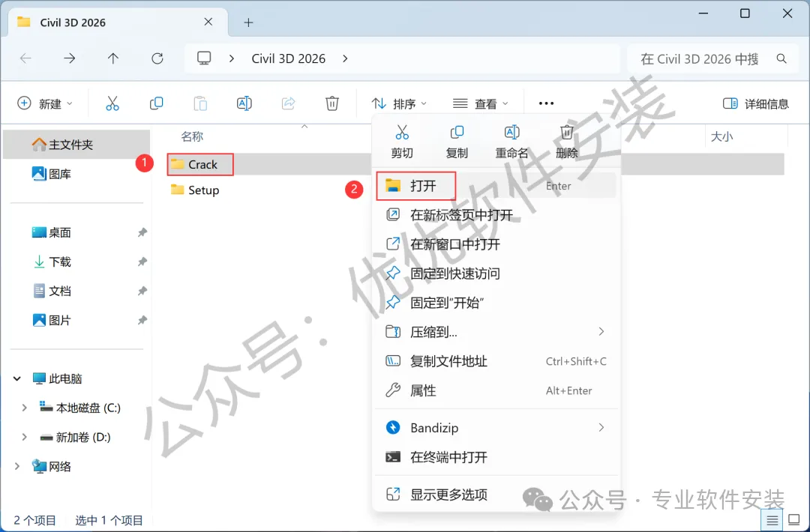Go up one folder level

[113, 58]
